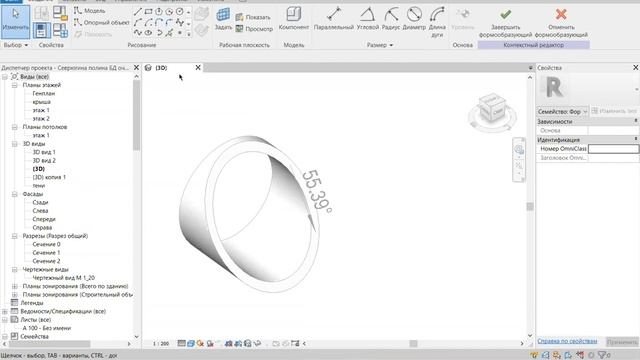The width and height of the screenshot is (640, 360).
Task: Click Отменить формообразующий red cross
Action: tap(561, 22)
